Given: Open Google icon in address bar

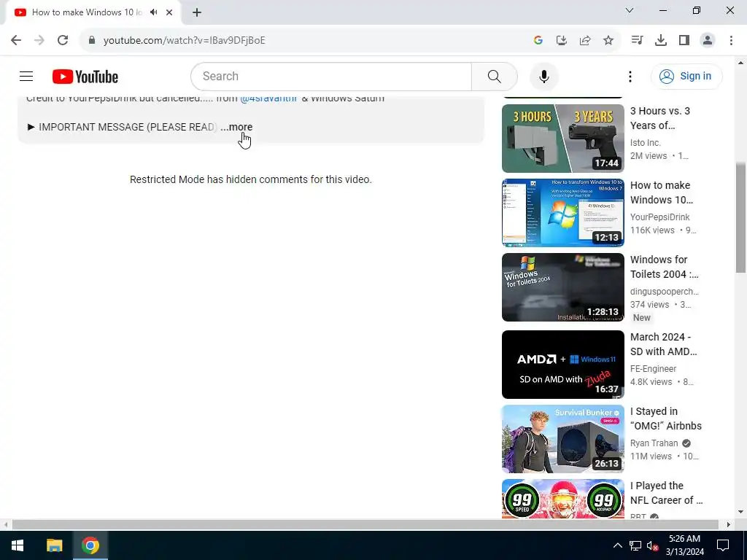Looking at the screenshot, I should click(538, 41).
